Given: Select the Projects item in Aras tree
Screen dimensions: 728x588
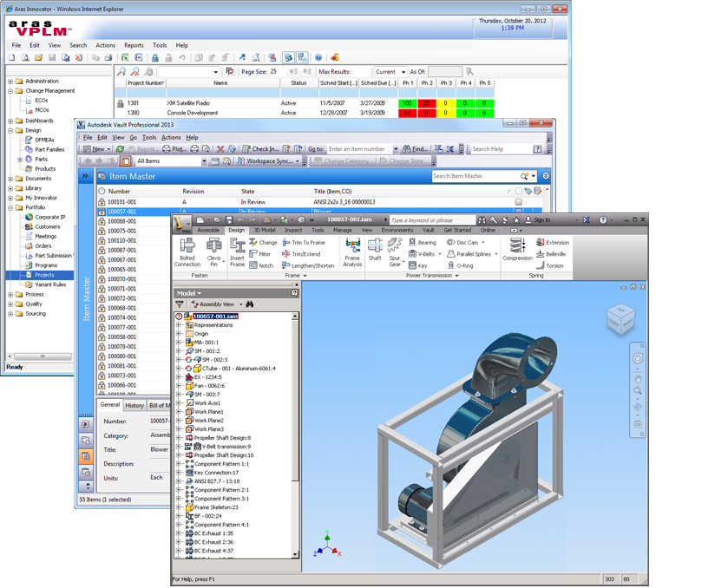Looking at the screenshot, I should pos(44,275).
